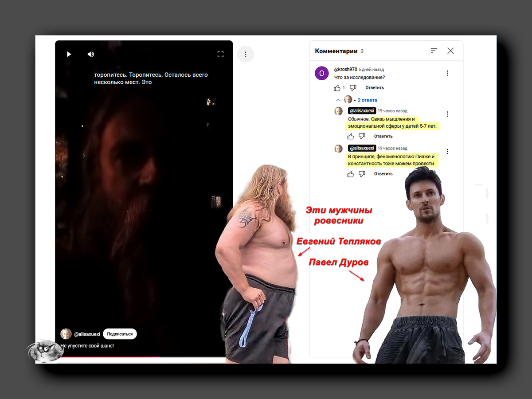
Task: Open @alisaxuexi channel name under the video
Action: pos(87,334)
